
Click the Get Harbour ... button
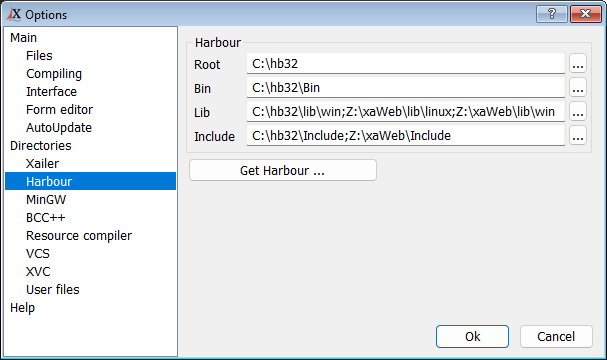[283, 170]
